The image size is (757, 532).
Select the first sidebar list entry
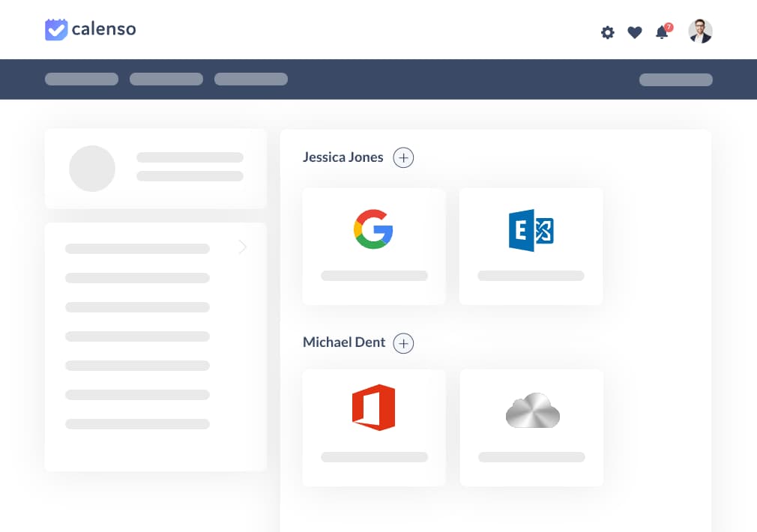[137, 249]
